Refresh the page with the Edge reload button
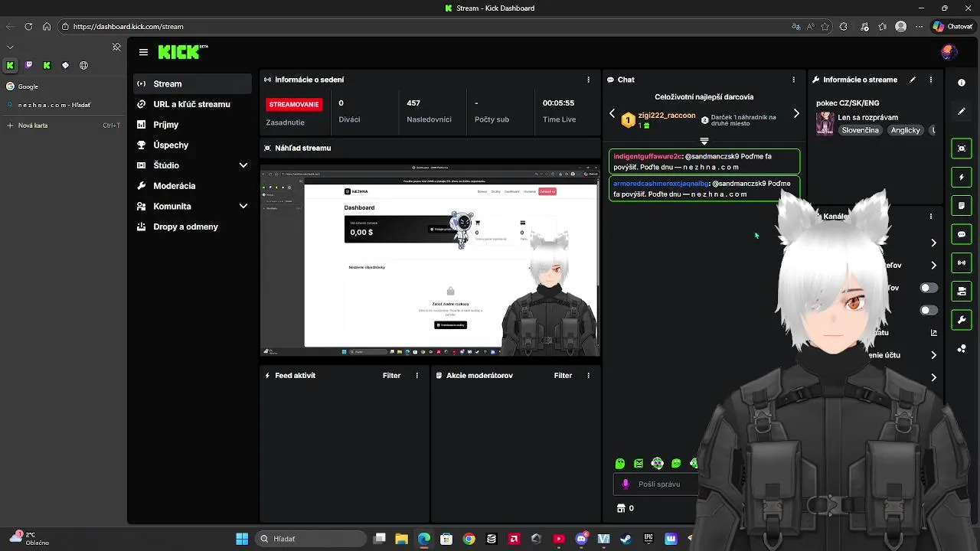Screen dimensions: 980x551 pos(28,26)
